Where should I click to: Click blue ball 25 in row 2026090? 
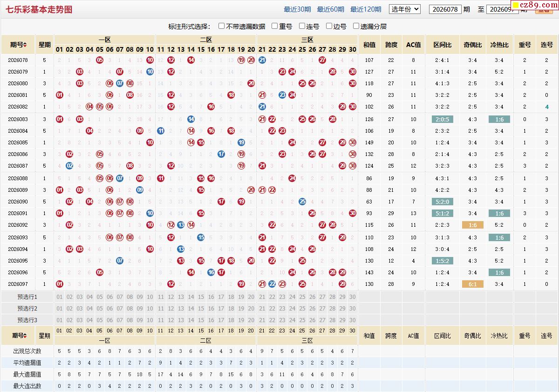(x=302, y=202)
